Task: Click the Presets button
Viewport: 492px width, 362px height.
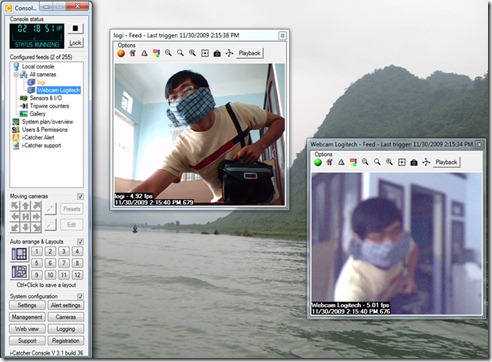Action: point(72,209)
